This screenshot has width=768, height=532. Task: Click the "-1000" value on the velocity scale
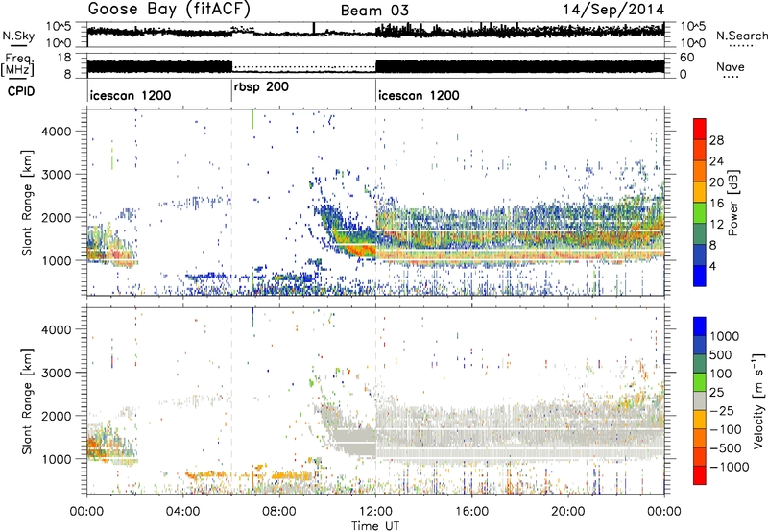click(x=730, y=467)
